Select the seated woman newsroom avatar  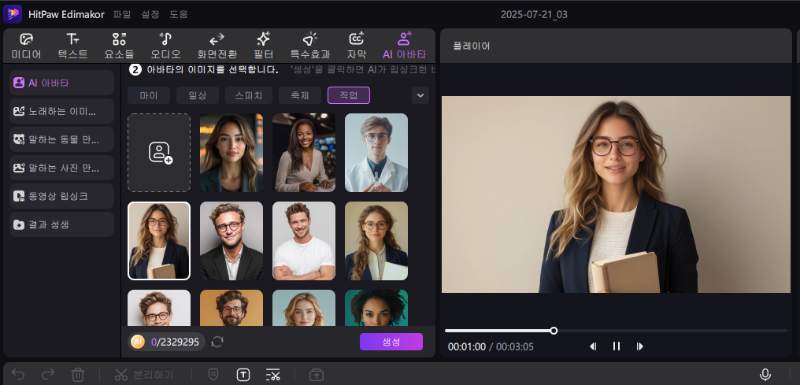coord(304,152)
